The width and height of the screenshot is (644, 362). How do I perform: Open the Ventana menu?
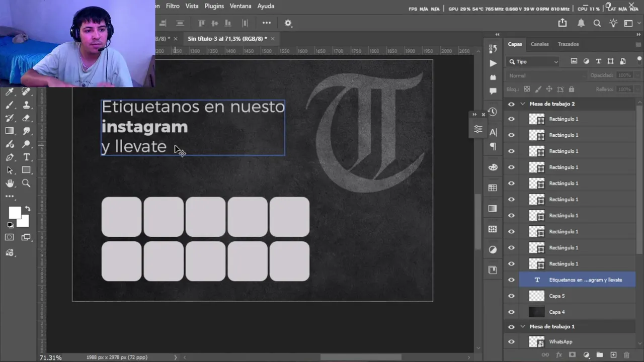pos(240,6)
